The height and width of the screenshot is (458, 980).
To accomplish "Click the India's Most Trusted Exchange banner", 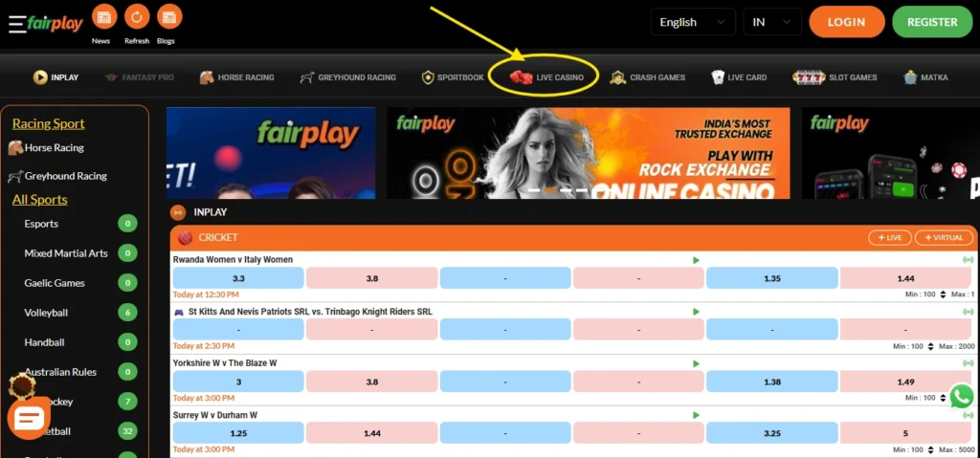I will (x=589, y=153).
